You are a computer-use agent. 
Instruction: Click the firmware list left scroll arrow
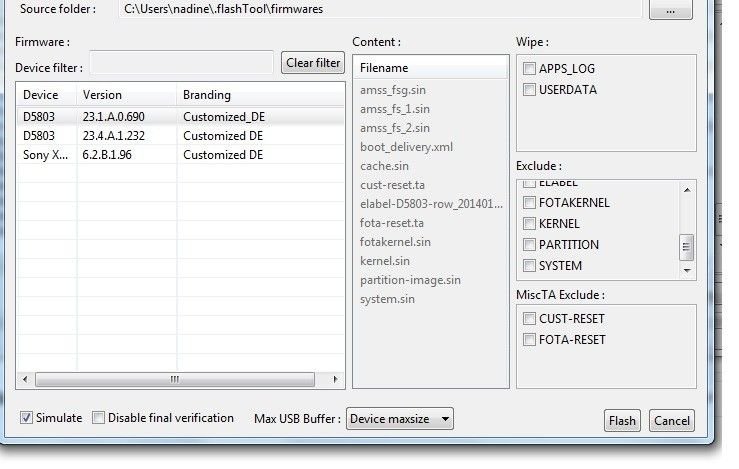[x=25, y=379]
